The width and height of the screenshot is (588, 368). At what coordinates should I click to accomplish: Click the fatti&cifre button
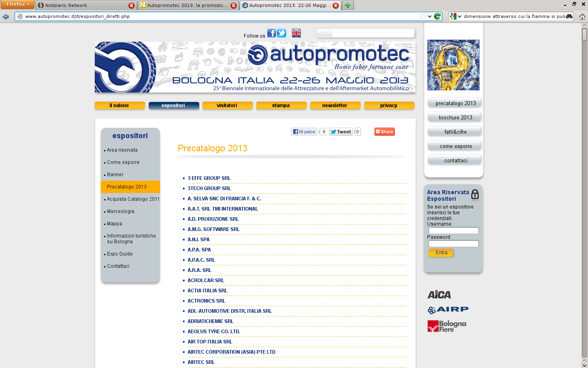click(x=454, y=132)
